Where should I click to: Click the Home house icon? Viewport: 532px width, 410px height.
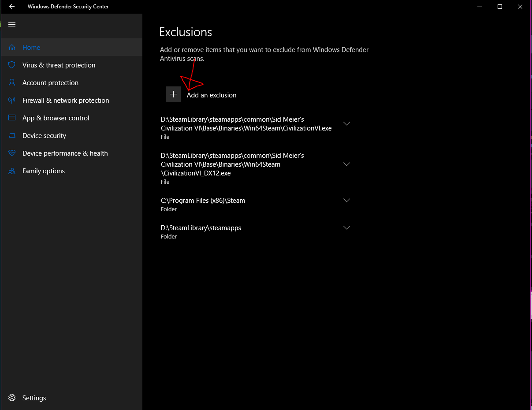coord(12,48)
